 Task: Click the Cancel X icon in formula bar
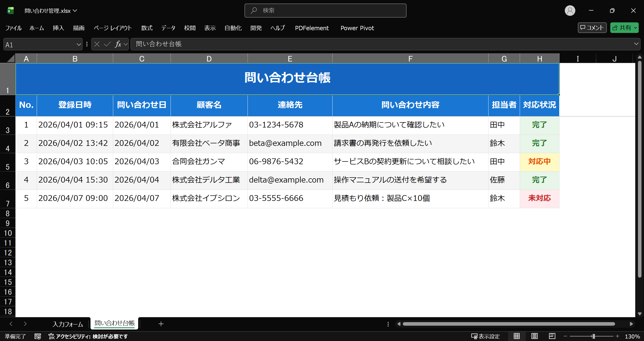(x=97, y=44)
